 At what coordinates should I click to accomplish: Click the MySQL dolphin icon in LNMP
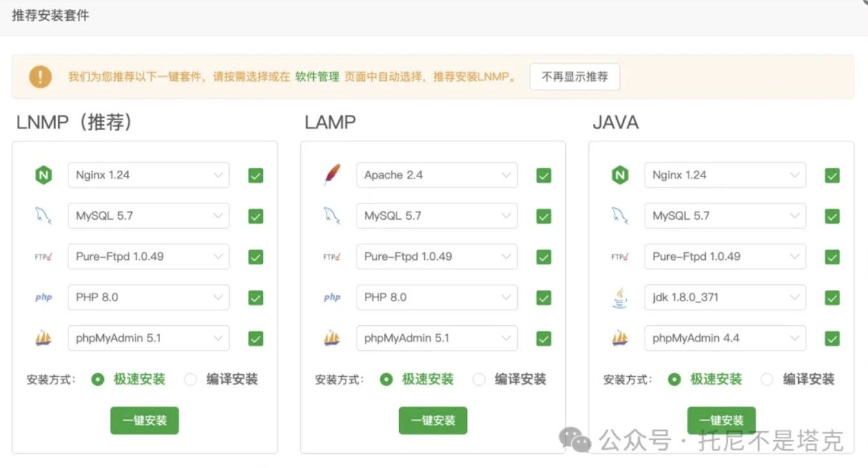(x=43, y=216)
